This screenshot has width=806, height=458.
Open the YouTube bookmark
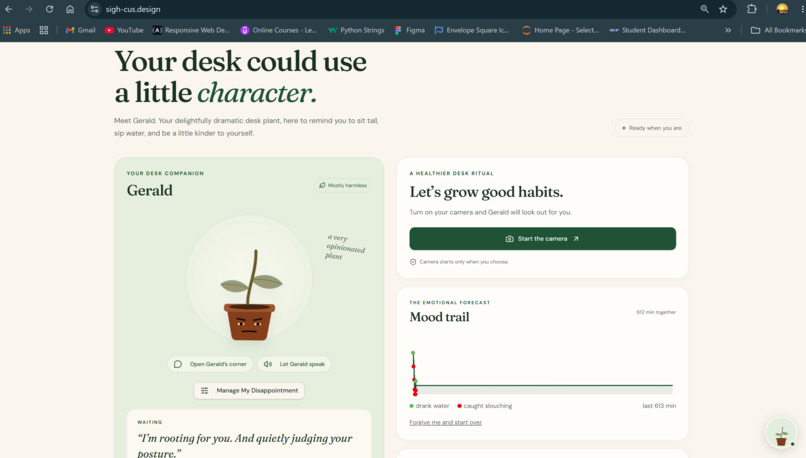tap(124, 30)
